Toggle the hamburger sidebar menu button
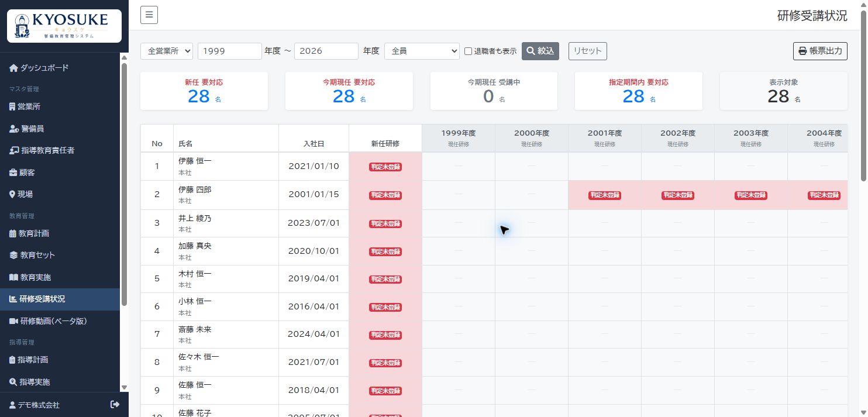868x417 pixels. click(x=149, y=15)
